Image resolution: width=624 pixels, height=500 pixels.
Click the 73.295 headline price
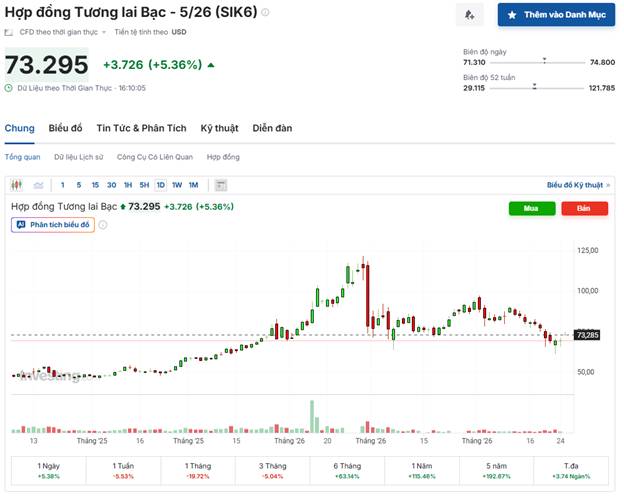[47, 64]
